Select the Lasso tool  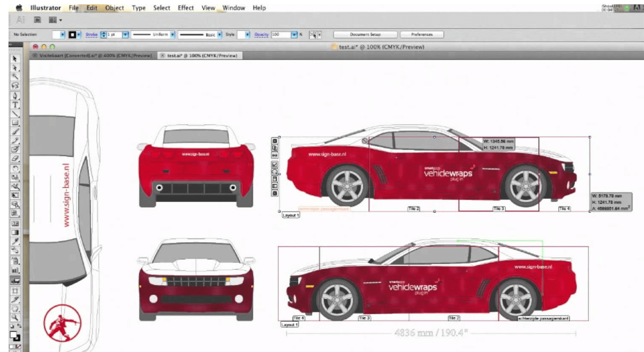15,85
